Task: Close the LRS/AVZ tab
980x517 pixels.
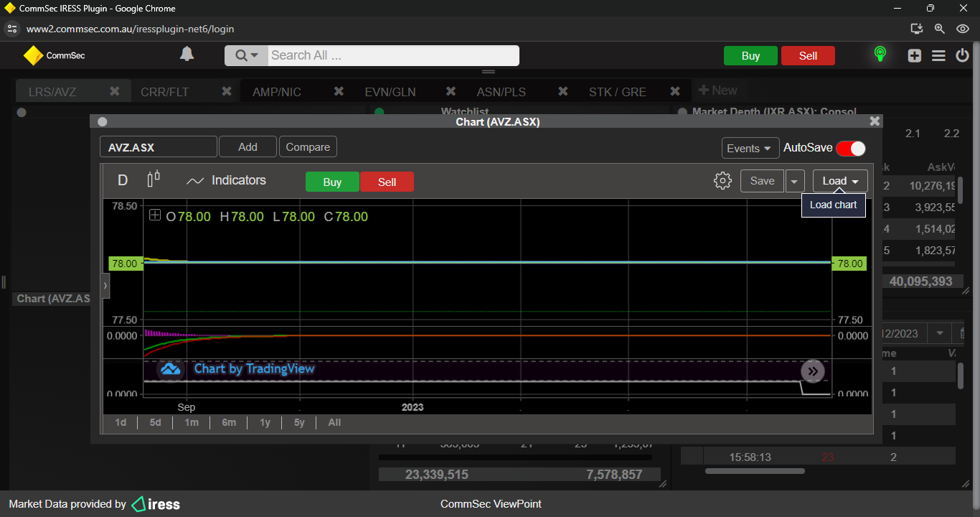Action: pos(115,91)
